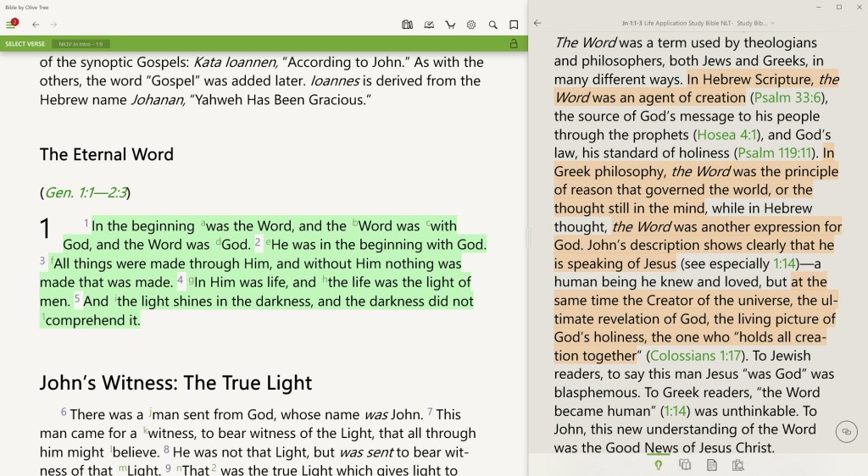
Task: Open the Psalm 33:6 link
Action: coord(787,98)
